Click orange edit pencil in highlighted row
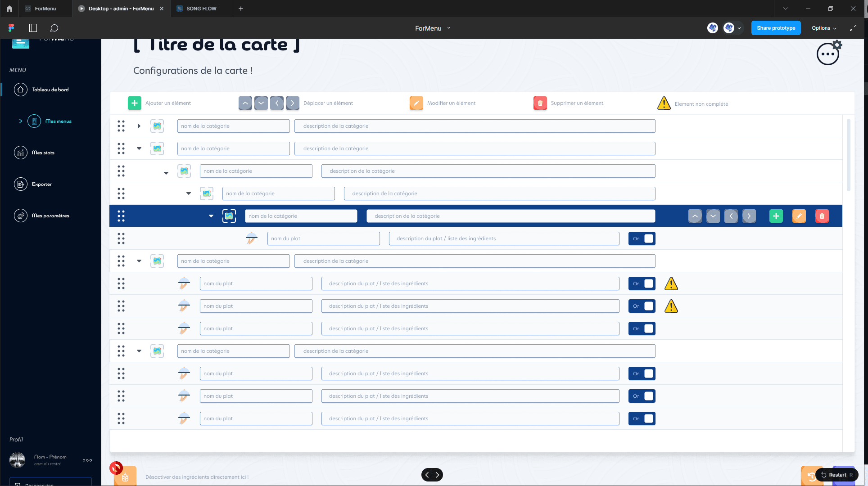Screen dimensions: 868x486 [799, 216]
